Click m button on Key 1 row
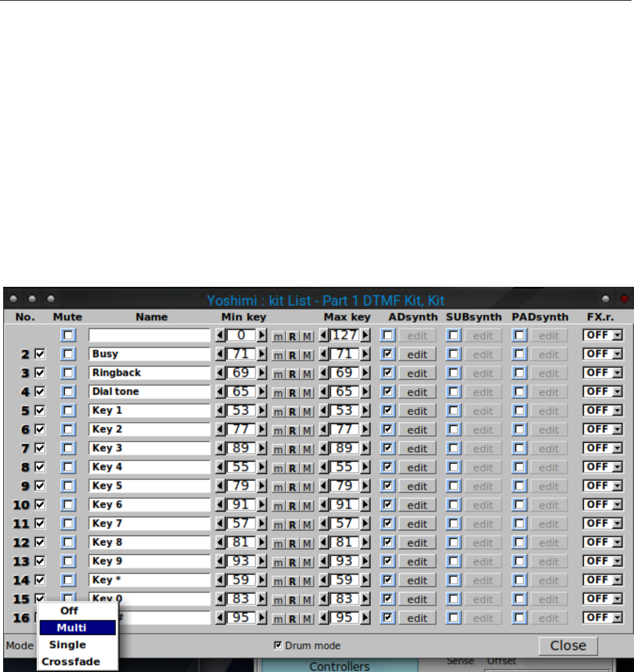634x672 pixels. coord(278,412)
